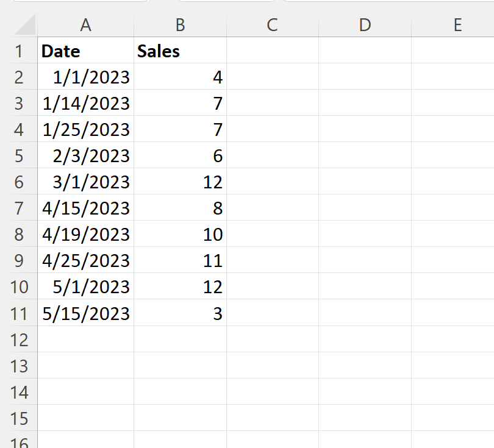Select row 7 header
The image size is (494, 448).
pos(19,207)
